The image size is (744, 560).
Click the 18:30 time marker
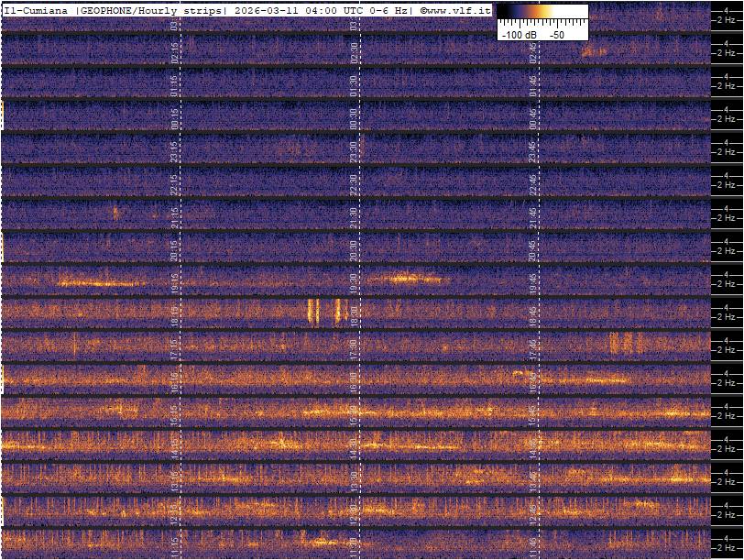[x=354, y=316]
